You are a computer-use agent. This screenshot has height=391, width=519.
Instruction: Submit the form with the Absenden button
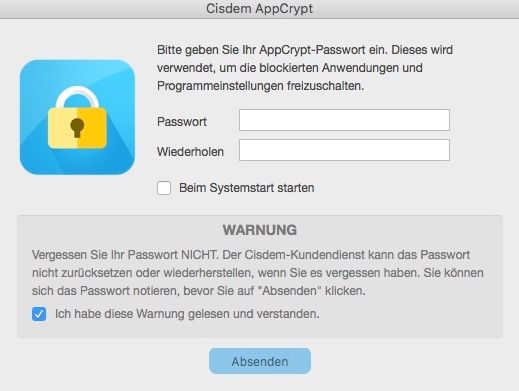pos(260,361)
